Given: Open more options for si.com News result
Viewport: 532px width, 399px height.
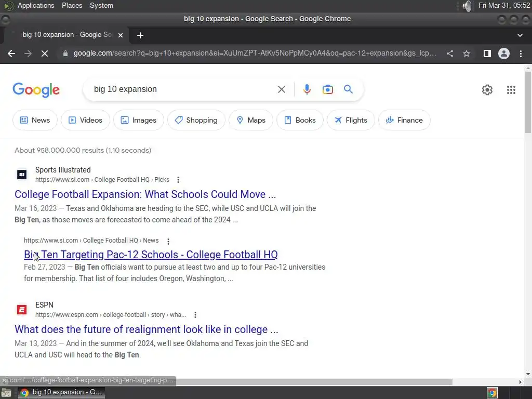Looking at the screenshot, I should [168, 241].
